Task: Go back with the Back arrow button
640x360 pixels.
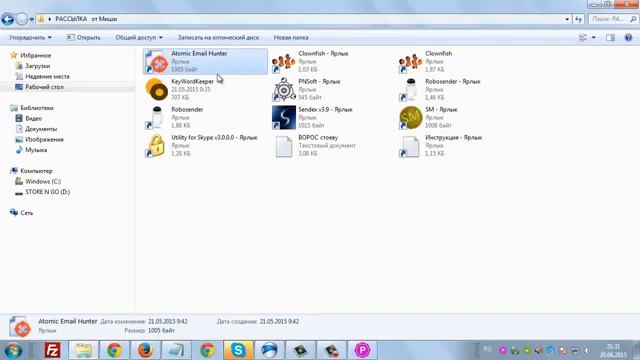Action: click(x=7, y=19)
